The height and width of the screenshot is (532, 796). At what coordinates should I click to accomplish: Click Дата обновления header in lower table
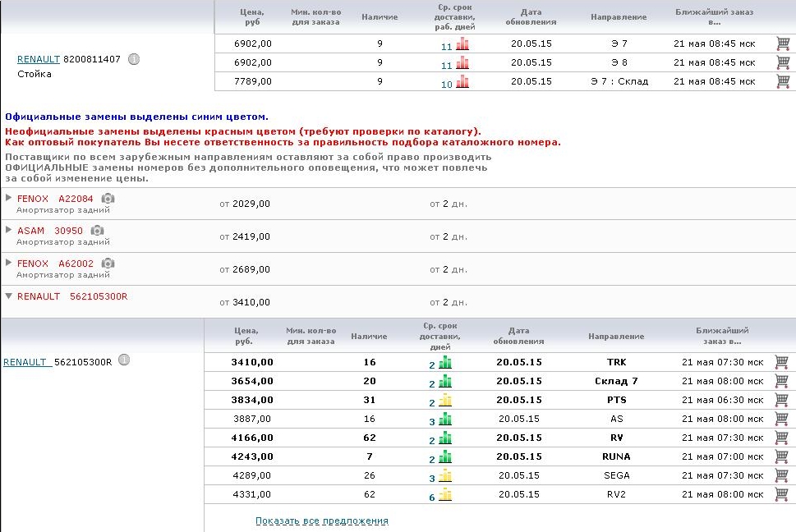519,336
